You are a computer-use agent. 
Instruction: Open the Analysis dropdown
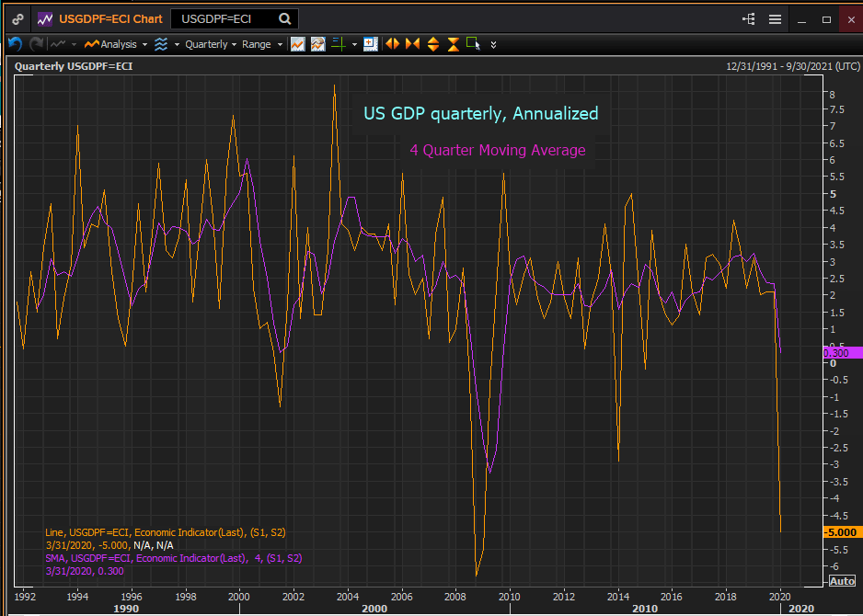tap(116, 44)
